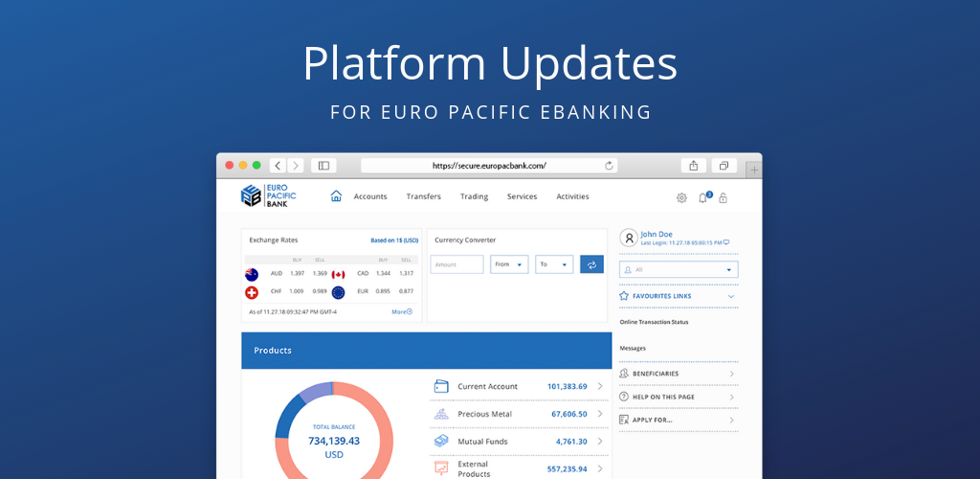Open the All accounts dropdown
The image size is (980, 479).
tap(679, 269)
